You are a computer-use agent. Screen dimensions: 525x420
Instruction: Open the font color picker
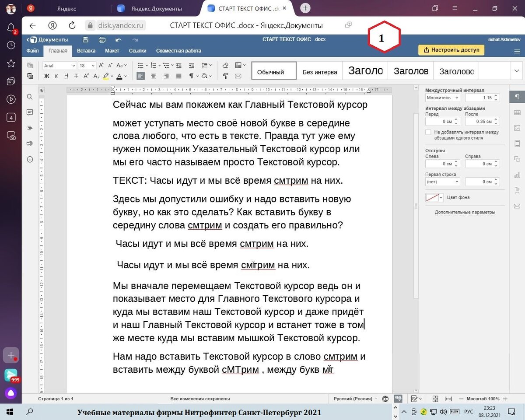[x=122, y=76]
